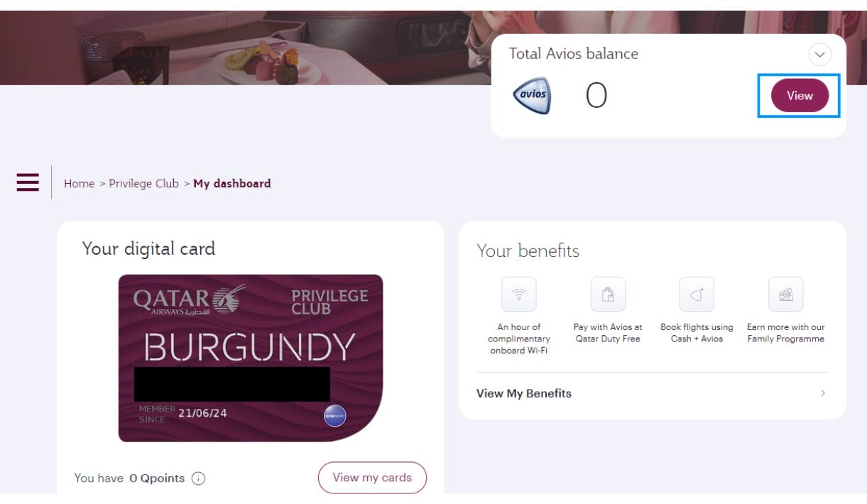This screenshot has width=867, height=504.
Task: Select the My dashboard breadcrumb item
Action: tap(232, 183)
